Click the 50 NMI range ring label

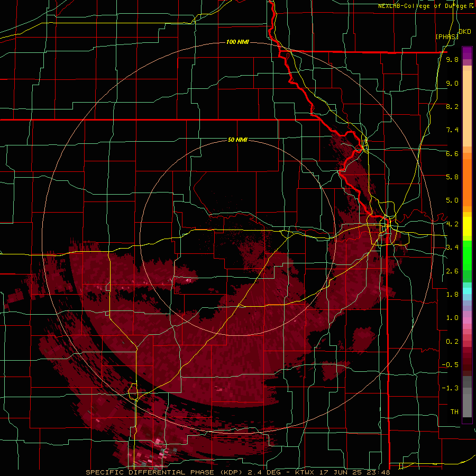tap(237, 140)
